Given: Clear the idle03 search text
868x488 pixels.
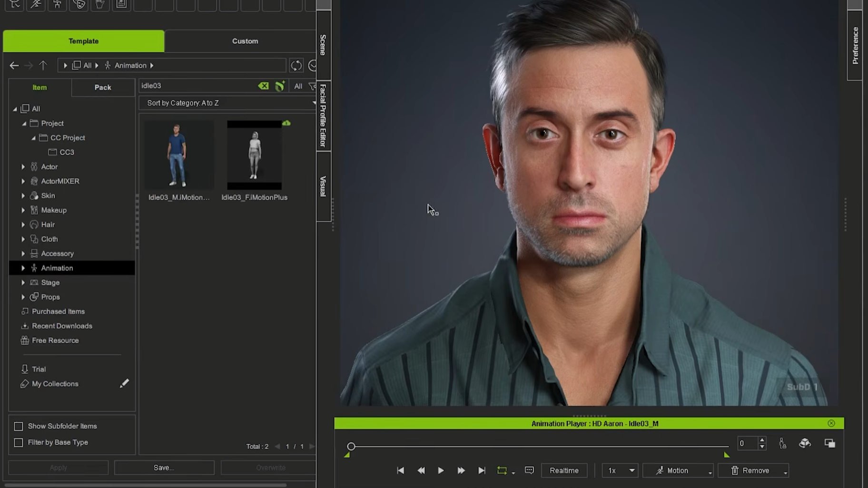Looking at the screenshot, I should point(263,86).
